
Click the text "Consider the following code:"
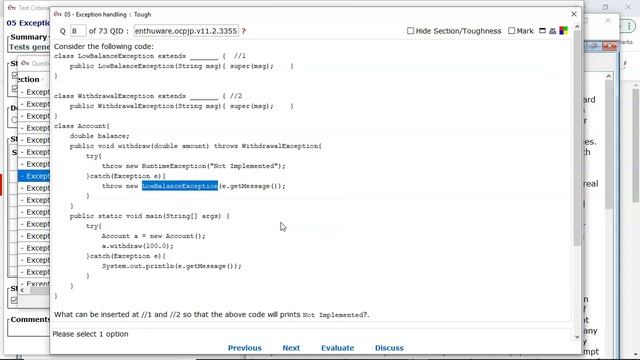(x=104, y=47)
